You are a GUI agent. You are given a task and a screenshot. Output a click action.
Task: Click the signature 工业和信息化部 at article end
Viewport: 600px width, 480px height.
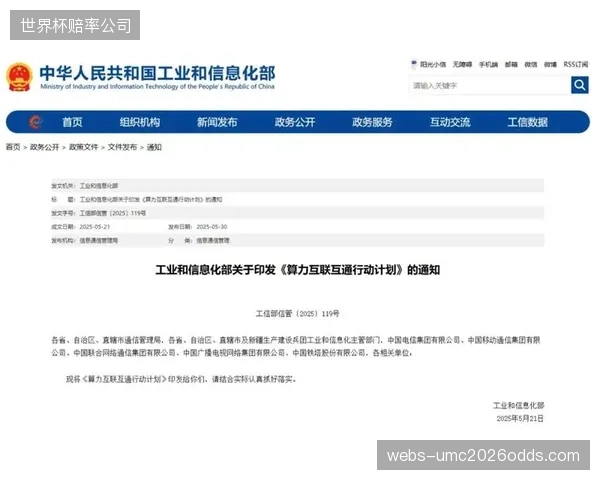(x=518, y=406)
